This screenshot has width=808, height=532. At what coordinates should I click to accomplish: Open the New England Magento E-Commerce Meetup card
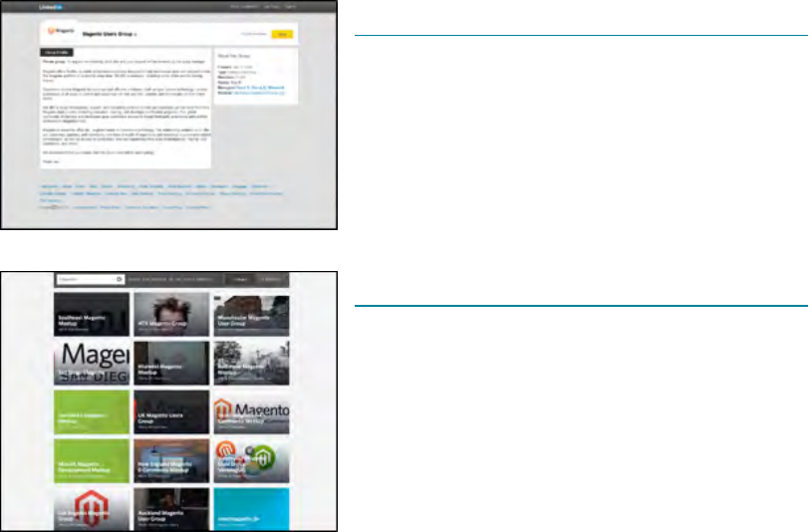coord(171,461)
